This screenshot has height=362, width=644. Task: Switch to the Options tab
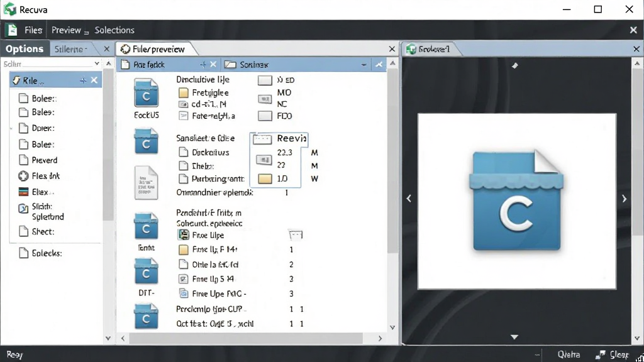[x=25, y=49]
